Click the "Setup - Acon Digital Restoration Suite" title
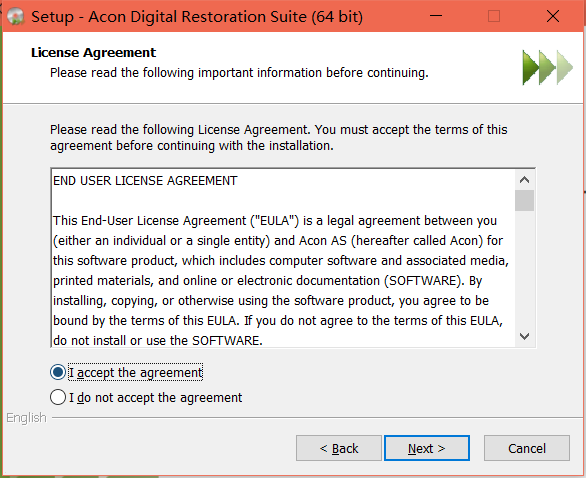Image resolution: width=586 pixels, height=478 pixels. [x=197, y=17]
